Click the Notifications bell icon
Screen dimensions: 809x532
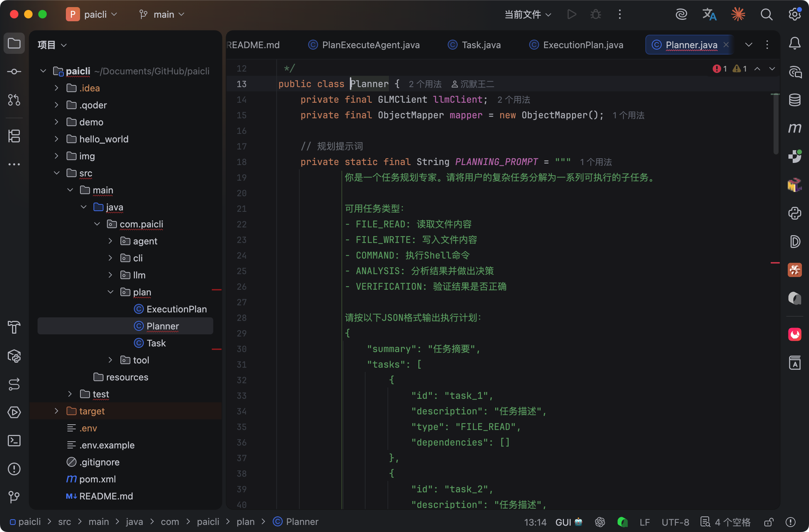point(795,43)
